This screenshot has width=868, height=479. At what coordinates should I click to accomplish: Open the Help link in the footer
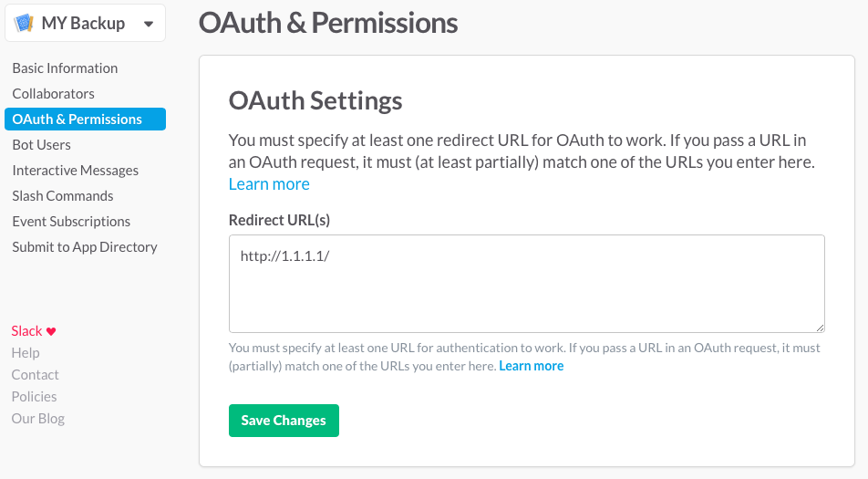point(26,353)
